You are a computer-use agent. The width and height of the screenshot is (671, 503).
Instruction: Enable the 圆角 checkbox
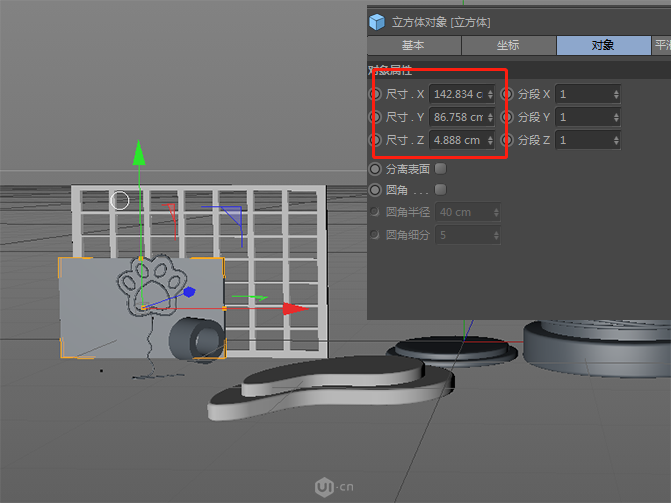click(x=440, y=189)
